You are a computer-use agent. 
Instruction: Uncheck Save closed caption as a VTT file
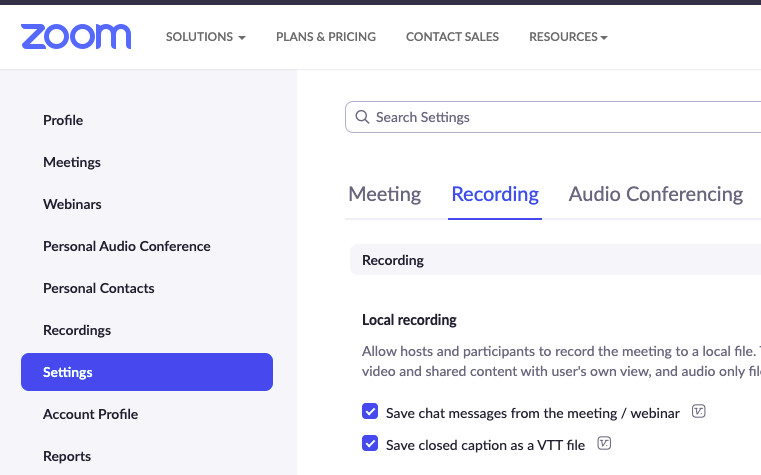pos(370,443)
